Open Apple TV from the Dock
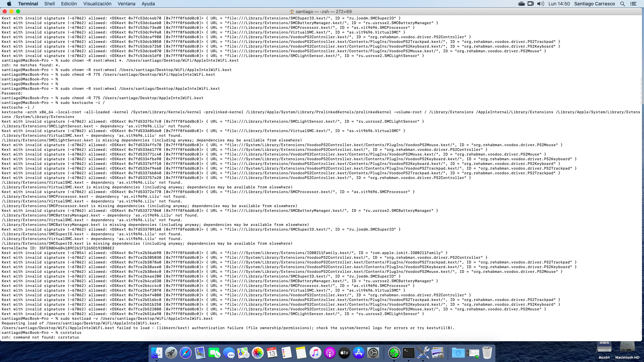This screenshot has height=362, width=644. point(344,353)
